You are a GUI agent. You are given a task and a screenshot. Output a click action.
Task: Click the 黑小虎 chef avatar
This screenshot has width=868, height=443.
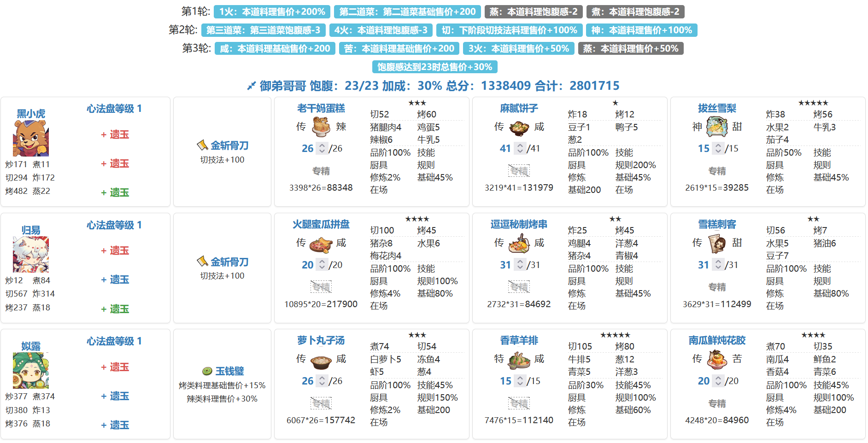pos(31,139)
